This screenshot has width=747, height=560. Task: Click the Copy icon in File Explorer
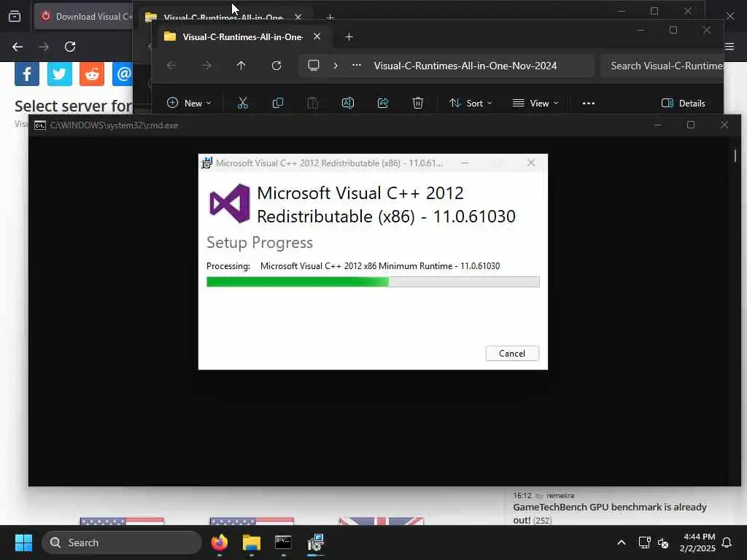[278, 103]
